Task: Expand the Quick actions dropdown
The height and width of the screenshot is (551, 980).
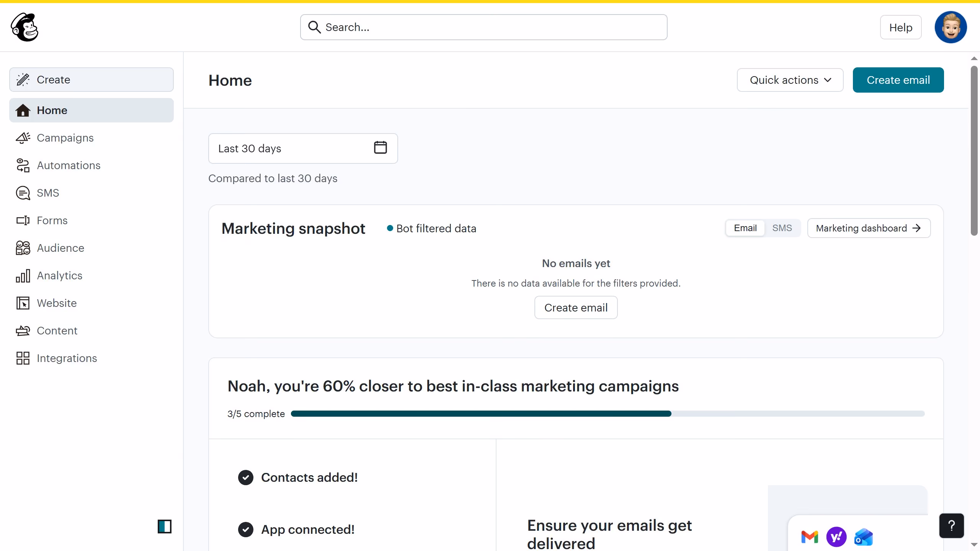Action: tap(790, 80)
